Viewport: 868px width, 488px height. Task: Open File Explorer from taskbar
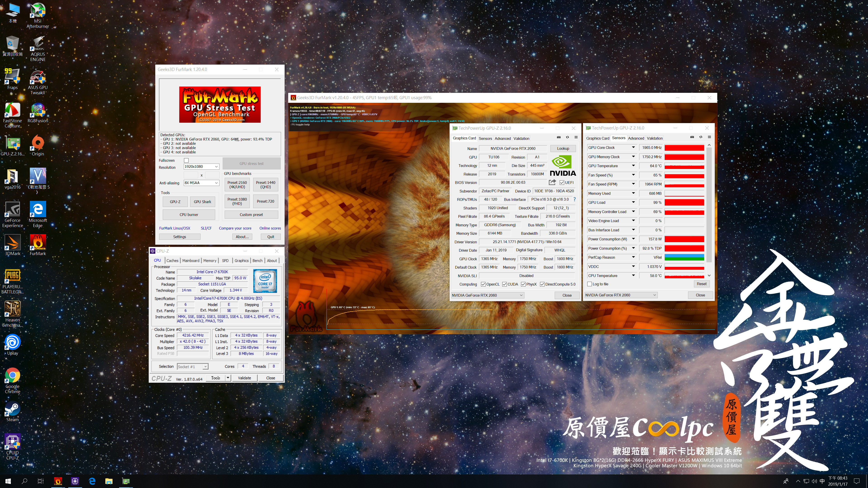[108, 481]
